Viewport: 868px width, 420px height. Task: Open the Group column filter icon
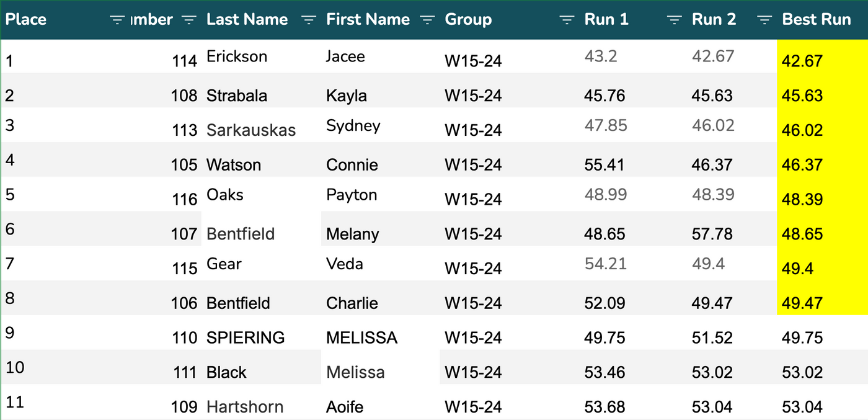click(567, 20)
